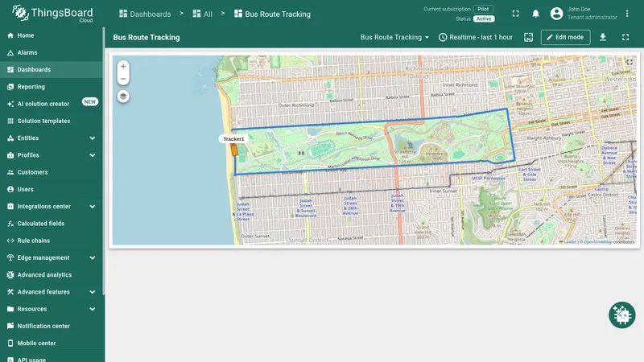Click Edit mode button
The height and width of the screenshot is (362, 644).
pyautogui.click(x=566, y=37)
